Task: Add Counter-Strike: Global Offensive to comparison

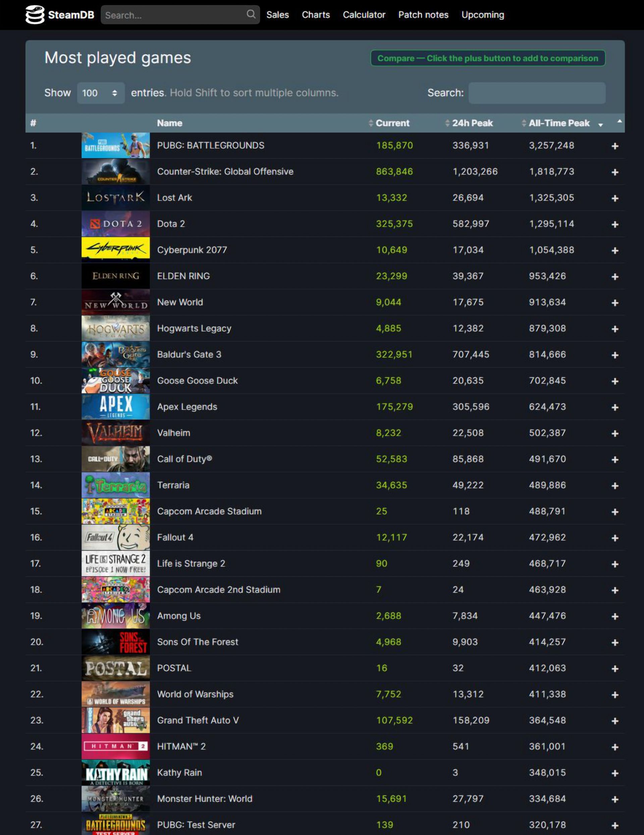Action: coord(614,172)
